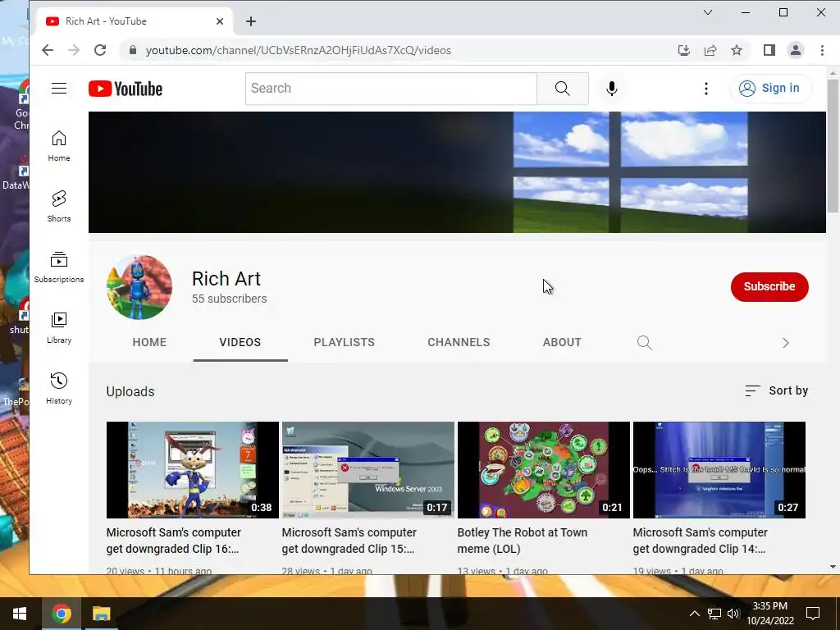Open the Windows Start menu
Image resolution: width=840 pixels, height=630 pixels.
[x=20, y=614]
